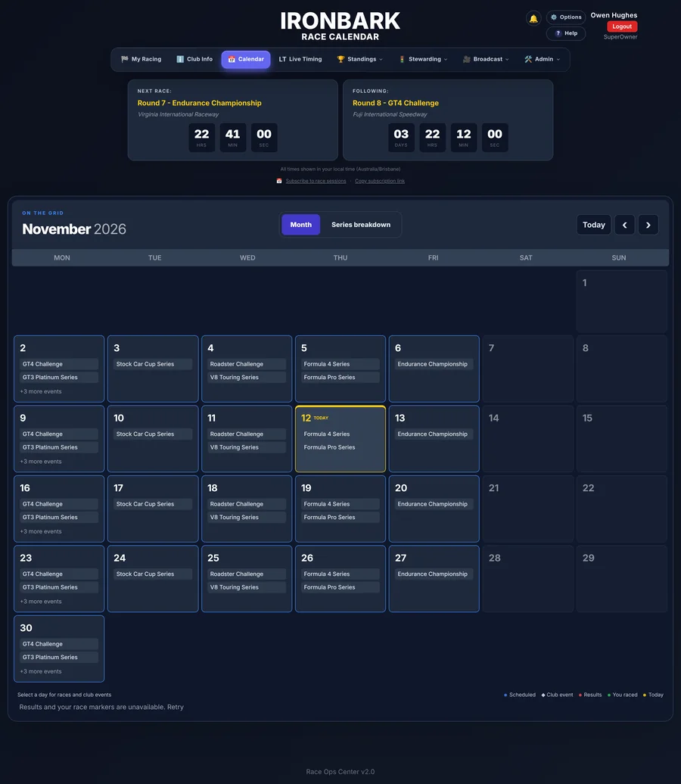681x784 pixels.
Task: Open the My Racing tab
Action: click(x=141, y=59)
